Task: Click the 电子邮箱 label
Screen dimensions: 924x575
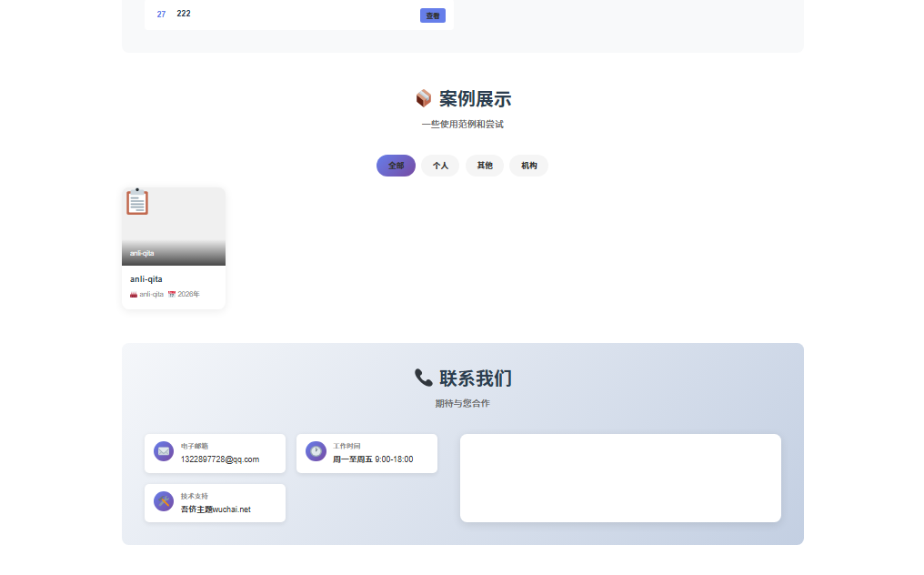Action: tap(195, 447)
